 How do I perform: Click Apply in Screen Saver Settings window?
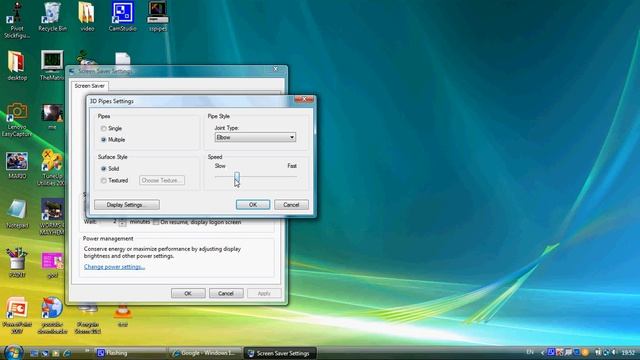264,293
